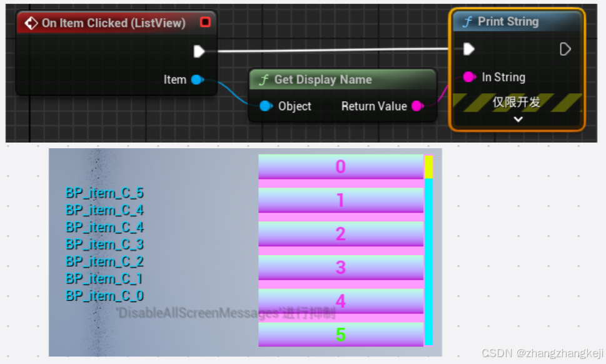
Task: Select the Print String node title
Action: [508, 22]
